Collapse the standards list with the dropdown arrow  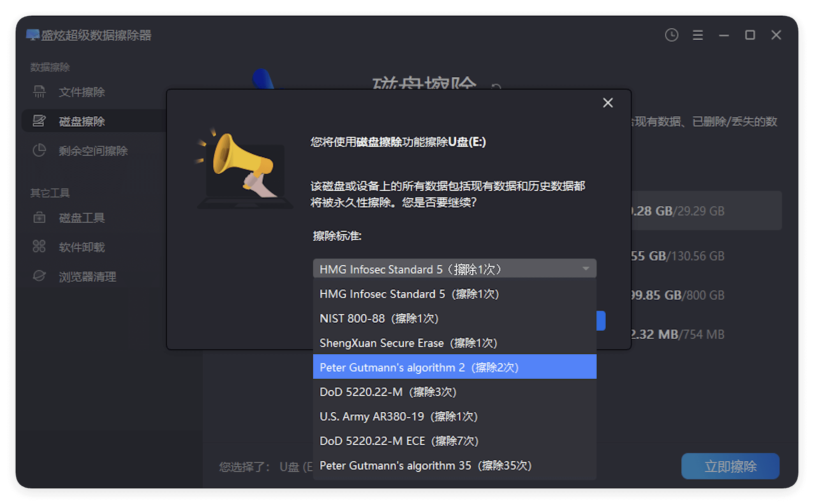click(x=586, y=268)
